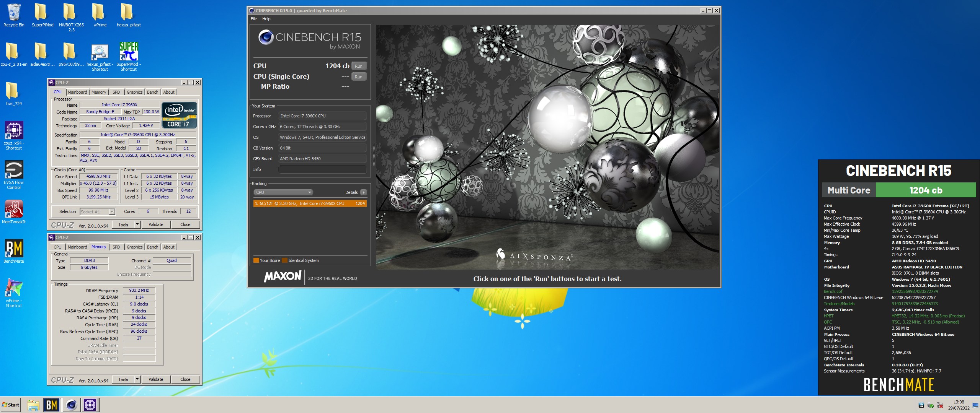Click the Info field in Your System
The width and height of the screenshot is (980, 413).
click(322, 169)
